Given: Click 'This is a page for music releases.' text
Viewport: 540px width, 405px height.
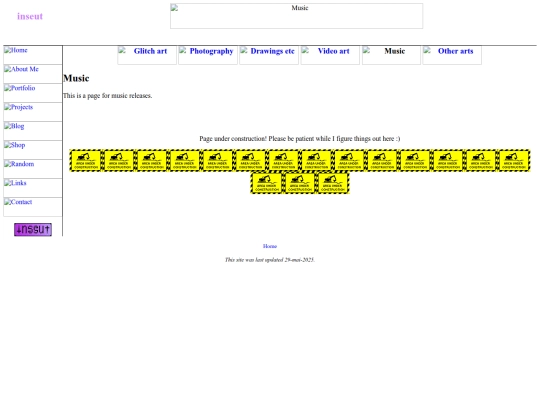Looking at the screenshot, I should 107,96.
